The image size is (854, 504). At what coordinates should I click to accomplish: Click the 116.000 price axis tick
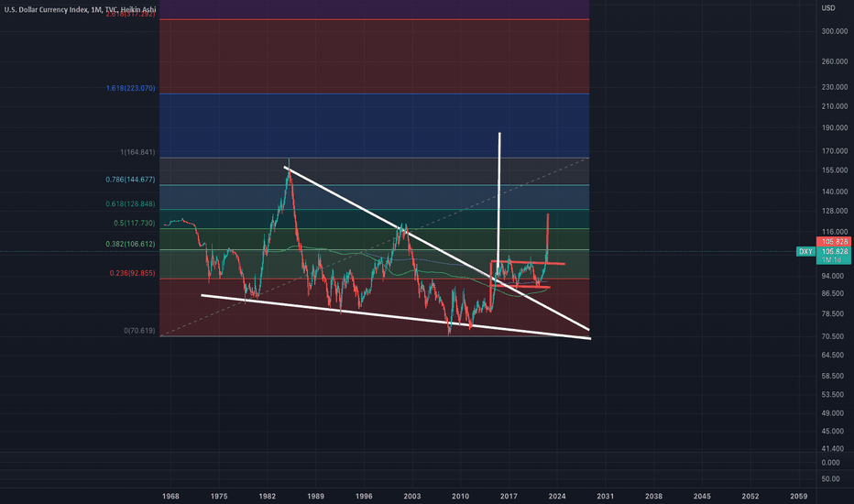coord(835,232)
